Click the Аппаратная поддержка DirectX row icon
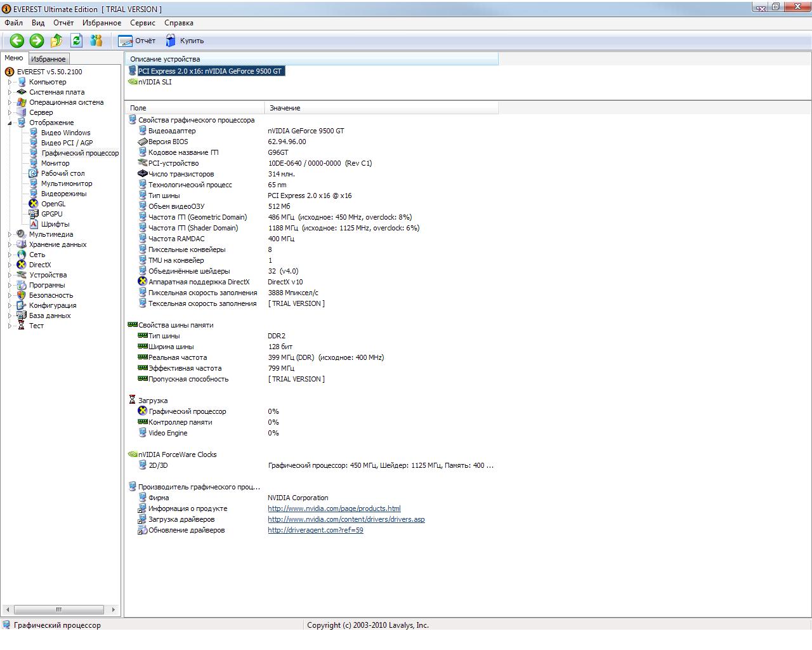Viewport: 812px width, 650px height. [142, 282]
